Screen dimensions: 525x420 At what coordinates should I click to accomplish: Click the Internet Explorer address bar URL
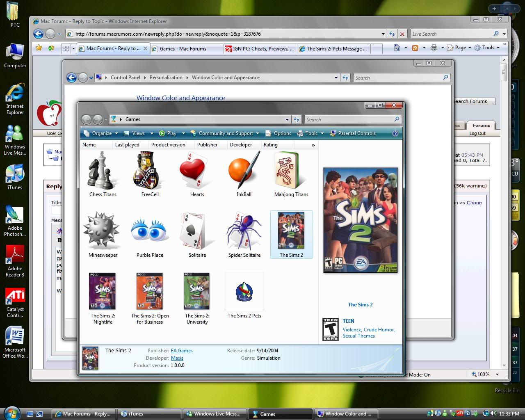click(x=168, y=34)
